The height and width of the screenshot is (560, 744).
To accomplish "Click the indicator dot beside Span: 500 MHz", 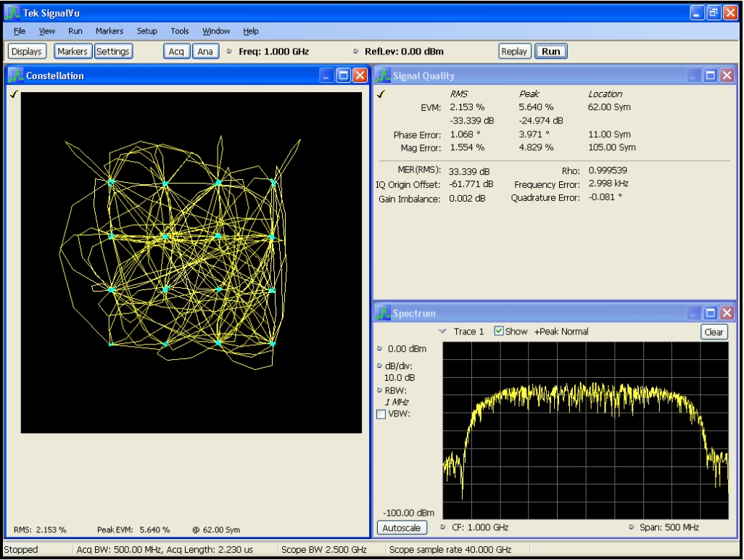I will point(631,527).
